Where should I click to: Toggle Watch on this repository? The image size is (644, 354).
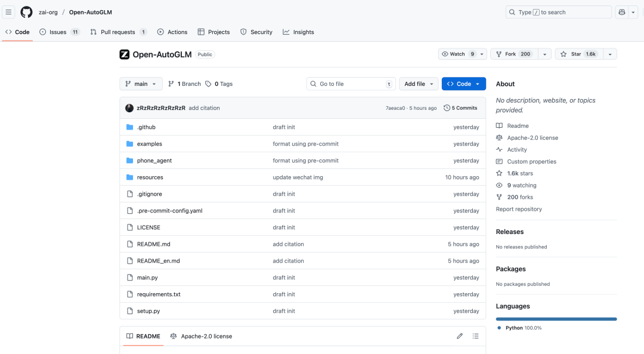[458, 54]
